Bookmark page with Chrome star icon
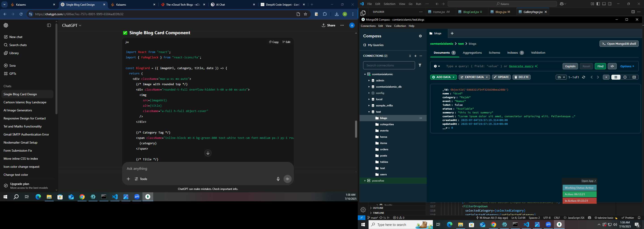Image resolution: width=644 pixels, height=229 pixels. click(305, 14)
